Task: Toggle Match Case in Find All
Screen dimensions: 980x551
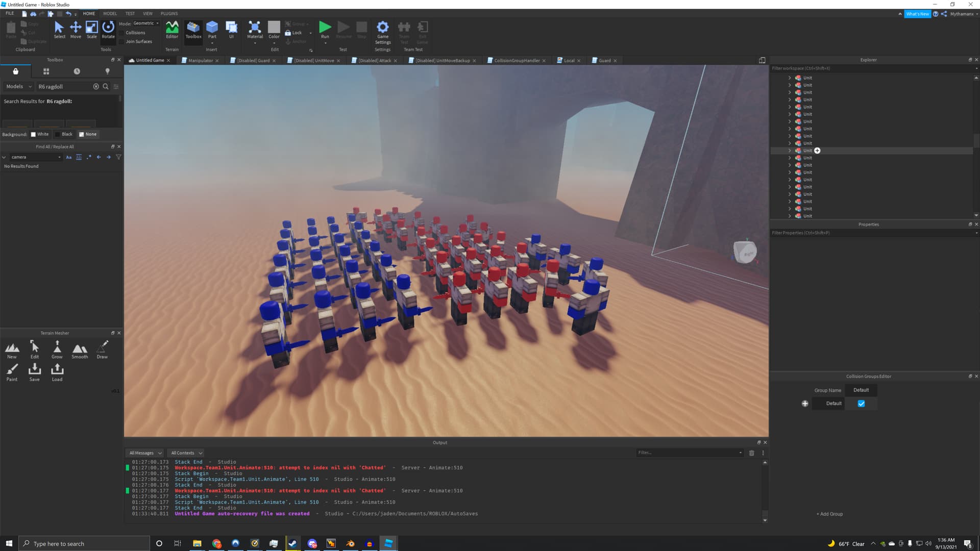Action: point(69,157)
